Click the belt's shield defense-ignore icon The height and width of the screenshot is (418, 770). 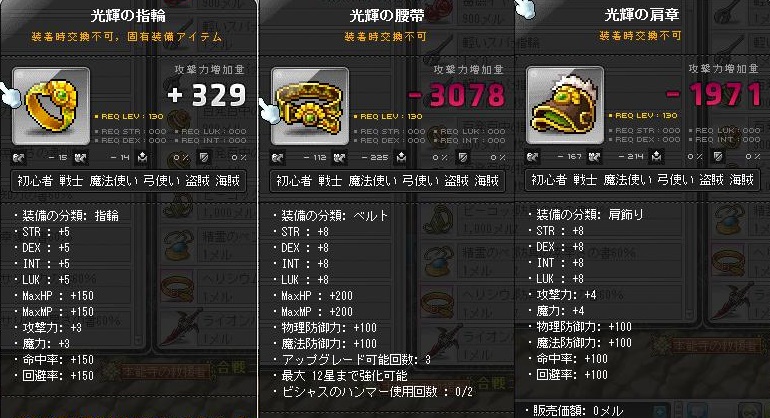[463, 157]
